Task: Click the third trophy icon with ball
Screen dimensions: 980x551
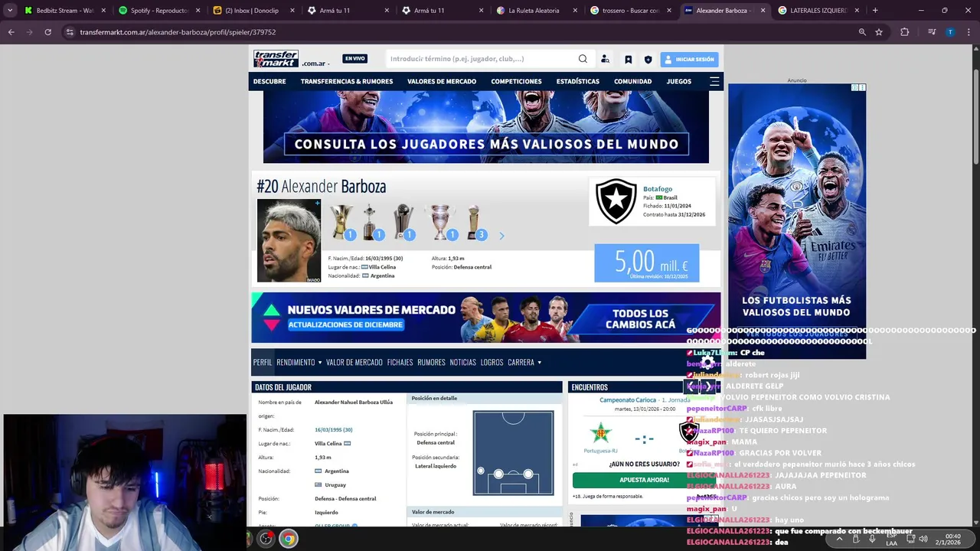Action: [403, 222]
